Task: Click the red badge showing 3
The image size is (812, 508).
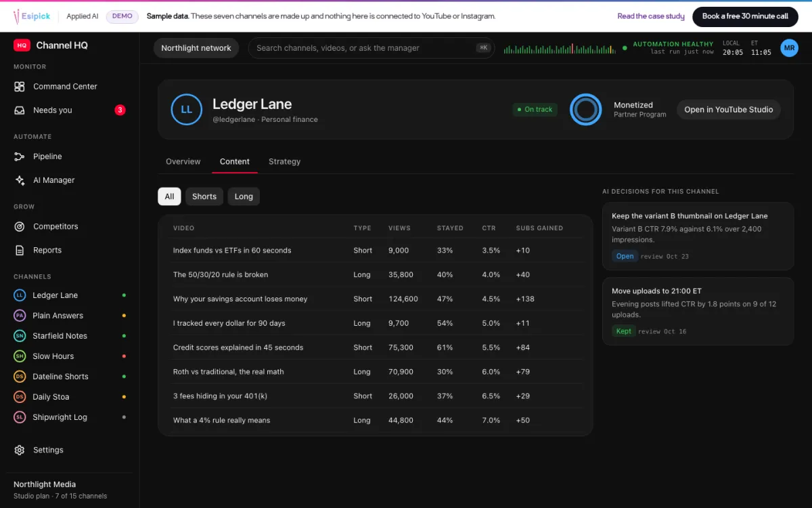Action: pyautogui.click(x=120, y=110)
